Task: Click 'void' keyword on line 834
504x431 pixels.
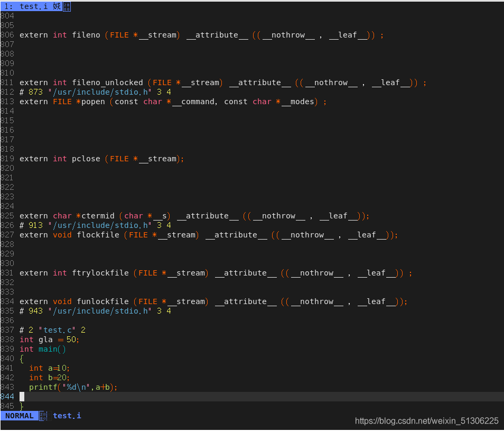Action: click(62, 301)
